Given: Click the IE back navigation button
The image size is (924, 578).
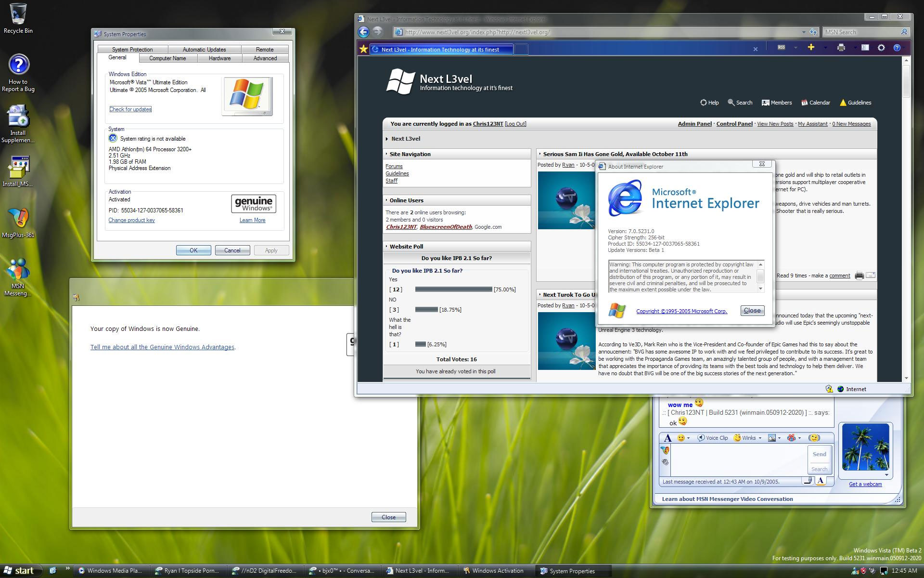Looking at the screenshot, I should click(364, 32).
